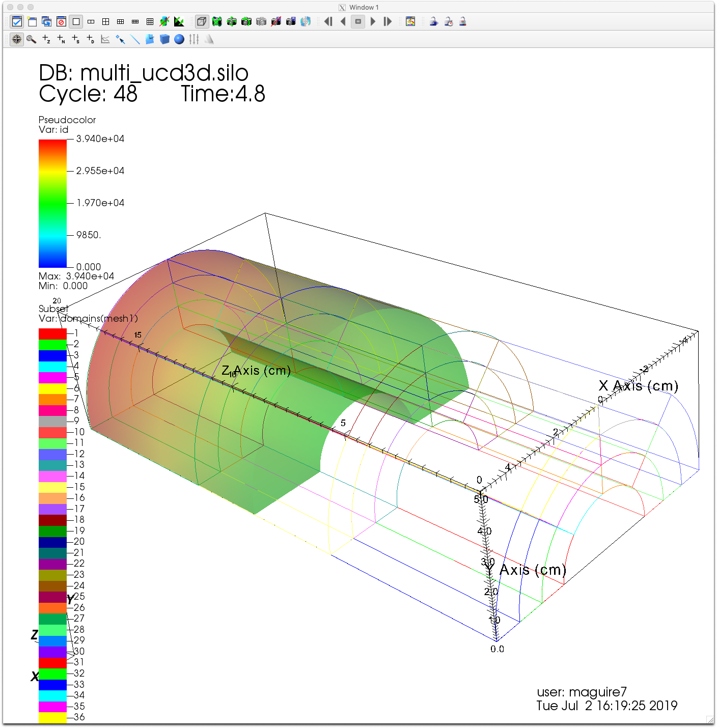
Task: Clone the active visualization window
Action: pyautogui.click(x=46, y=21)
